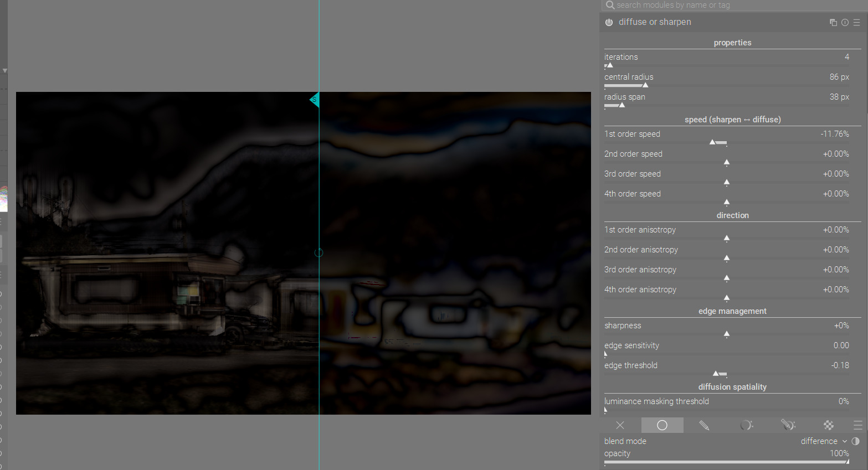The width and height of the screenshot is (868, 470).
Task: Click the search magnifier icon
Action: 610,5
